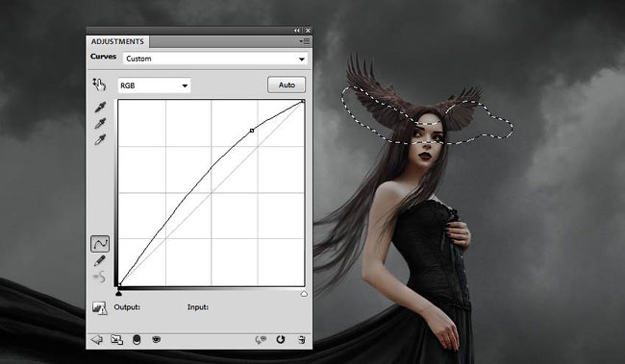View previous state icon
The height and width of the screenshot is (364, 625).
tap(261, 340)
